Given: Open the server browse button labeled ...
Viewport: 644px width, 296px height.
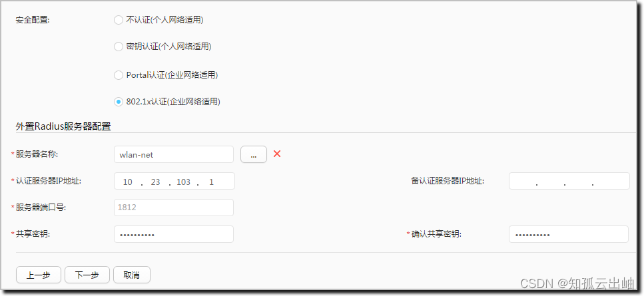Looking at the screenshot, I should (x=254, y=154).
